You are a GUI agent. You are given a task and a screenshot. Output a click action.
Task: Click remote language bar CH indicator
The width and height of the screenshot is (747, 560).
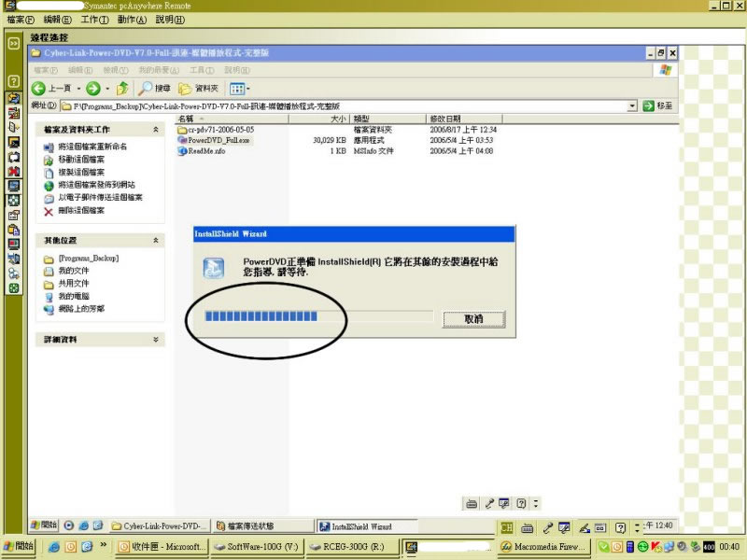coord(507,527)
